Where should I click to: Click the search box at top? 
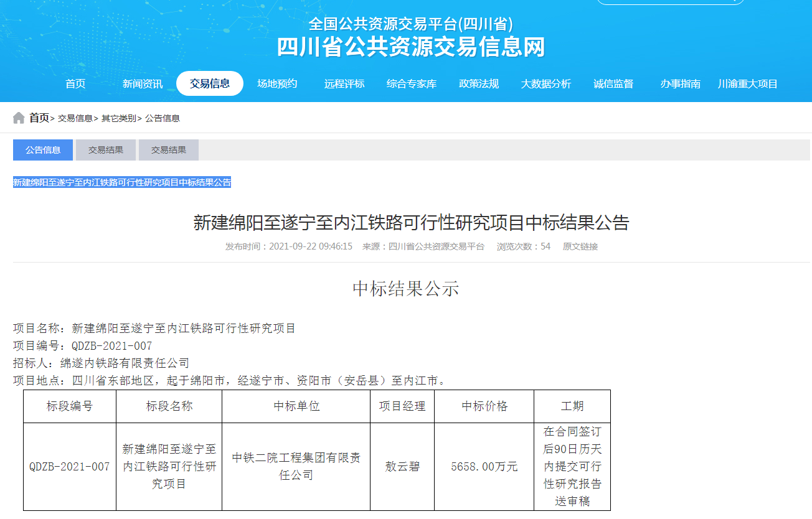coord(671,2)
